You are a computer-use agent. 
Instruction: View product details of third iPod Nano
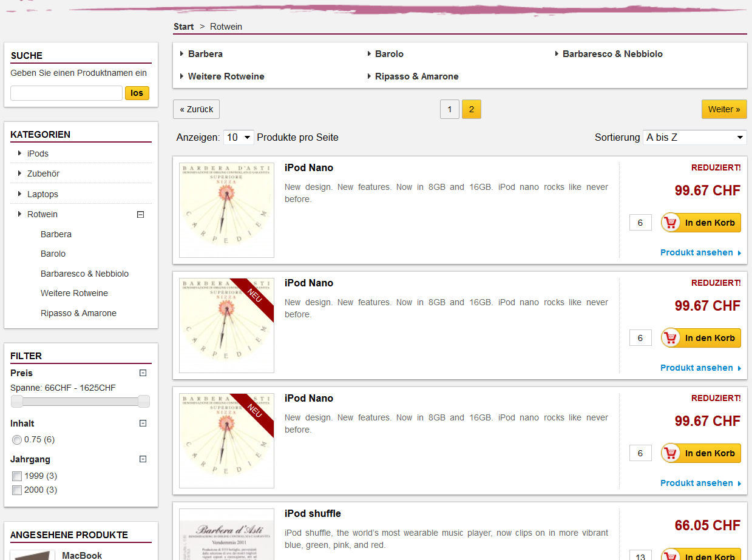700,484
